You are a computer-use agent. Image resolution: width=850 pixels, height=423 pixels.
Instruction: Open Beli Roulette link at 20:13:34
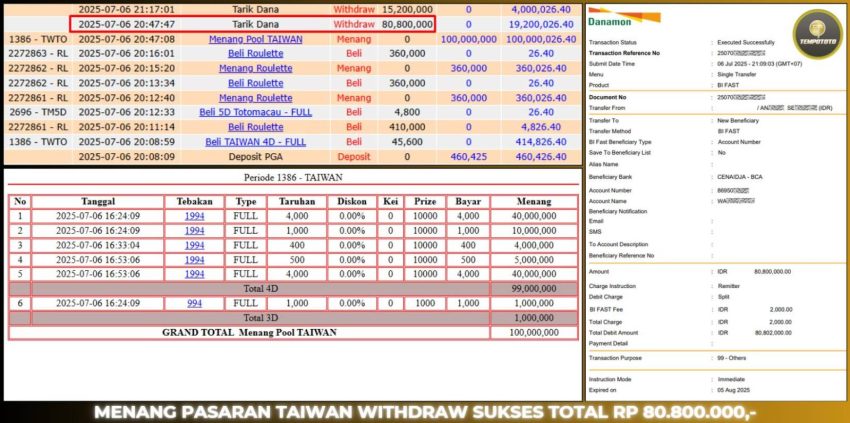click(255, 83)
